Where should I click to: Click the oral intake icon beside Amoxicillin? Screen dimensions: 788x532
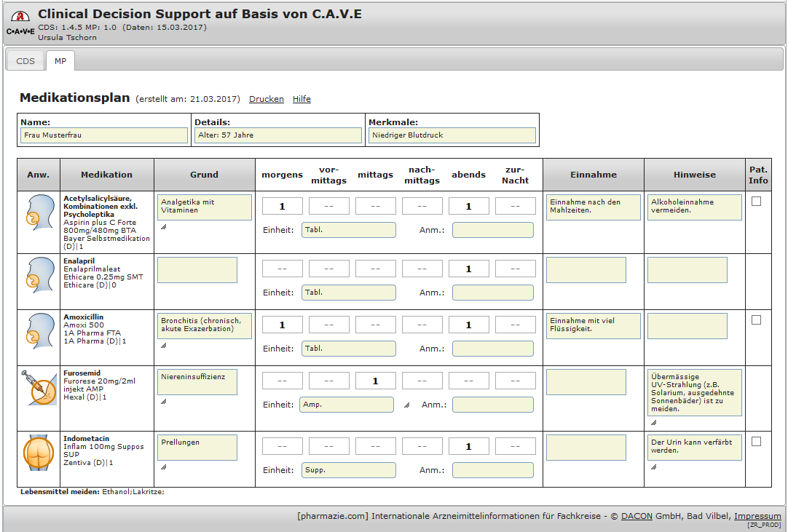38,331
